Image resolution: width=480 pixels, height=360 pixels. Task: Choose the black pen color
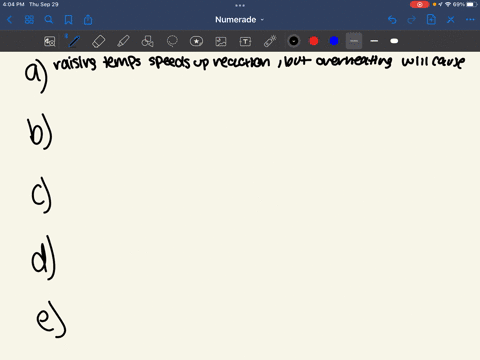point(294,41)
